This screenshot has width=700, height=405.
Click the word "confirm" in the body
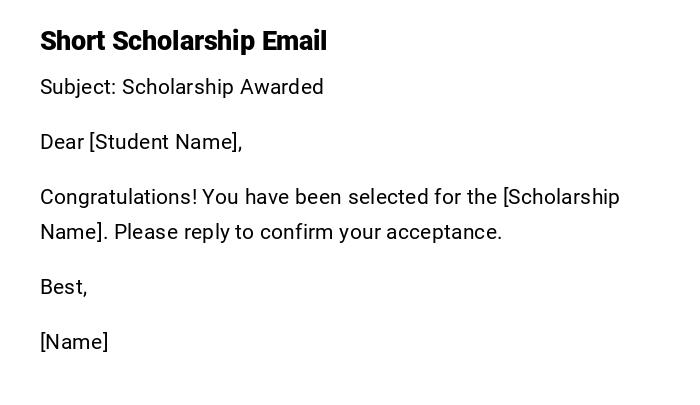point(296,232)
